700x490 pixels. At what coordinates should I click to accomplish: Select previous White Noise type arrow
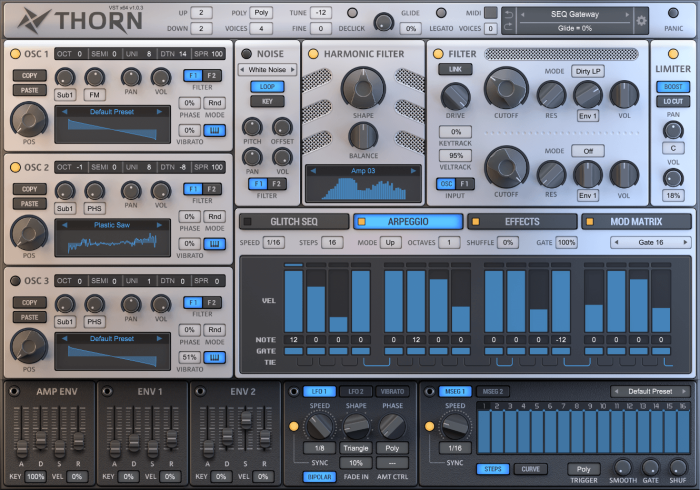point(242,70)
